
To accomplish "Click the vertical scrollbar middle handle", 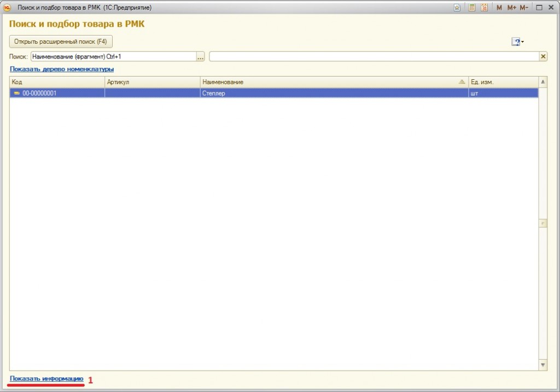I will [x=543, y=223].
